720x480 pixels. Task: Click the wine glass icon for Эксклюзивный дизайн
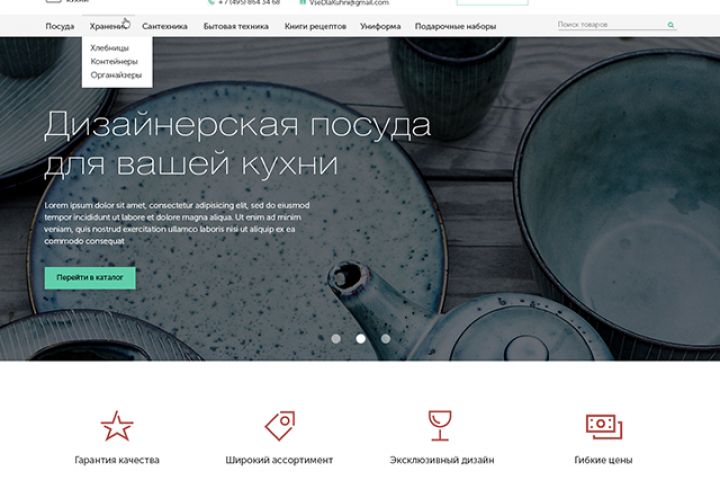(x=440, y=426)
